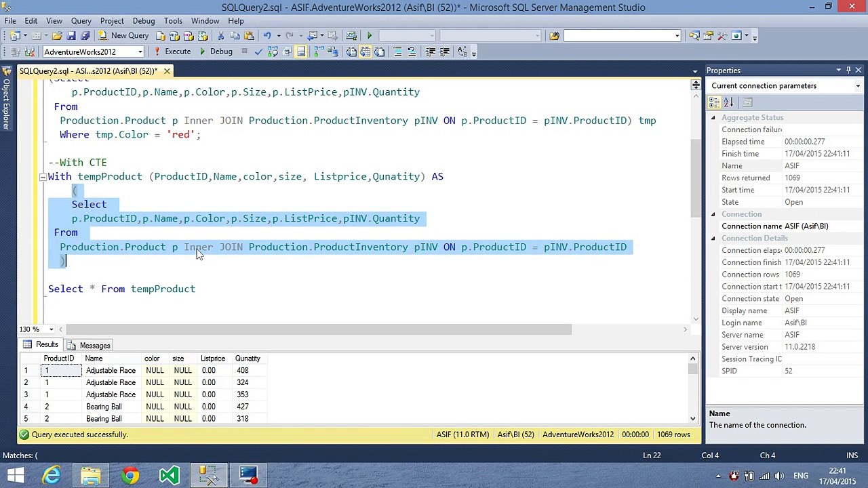868x488 pixels.
Task: Execute the current query
Action: coord(173,52)
